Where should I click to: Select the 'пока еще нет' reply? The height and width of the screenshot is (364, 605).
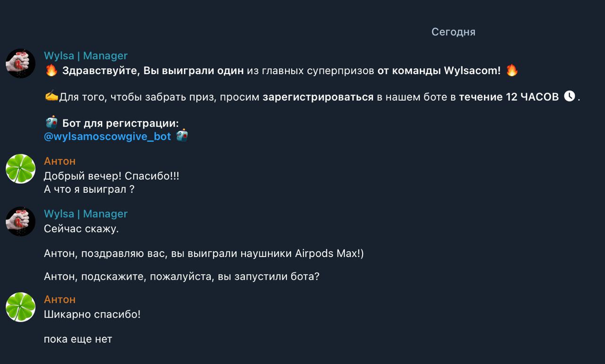click(x=78, y=339)
